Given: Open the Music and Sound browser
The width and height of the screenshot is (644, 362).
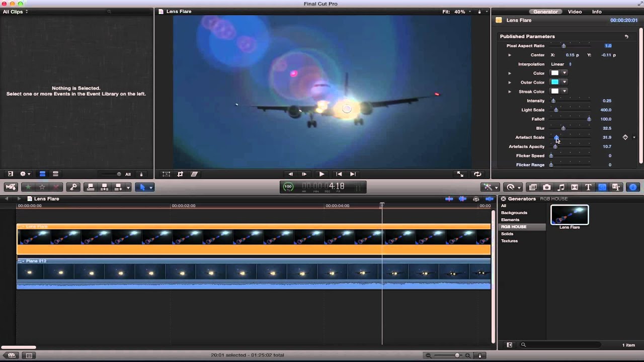Looking at the screenshot, I should [561, 187].
